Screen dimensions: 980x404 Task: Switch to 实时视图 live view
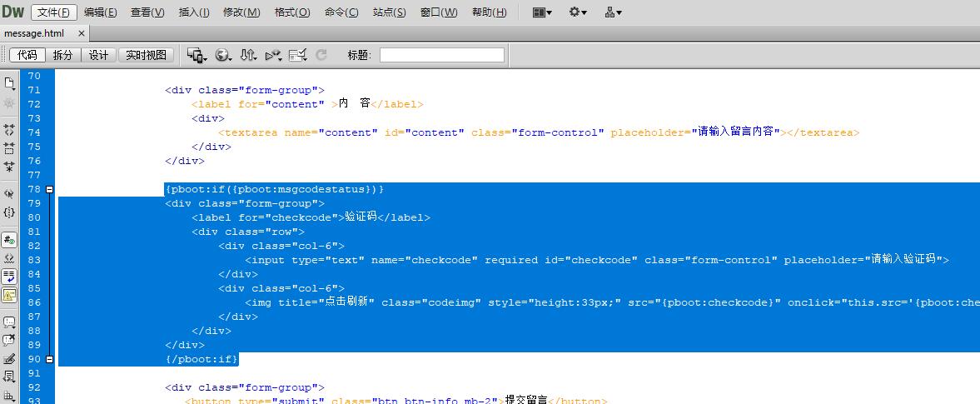point(147,55)
